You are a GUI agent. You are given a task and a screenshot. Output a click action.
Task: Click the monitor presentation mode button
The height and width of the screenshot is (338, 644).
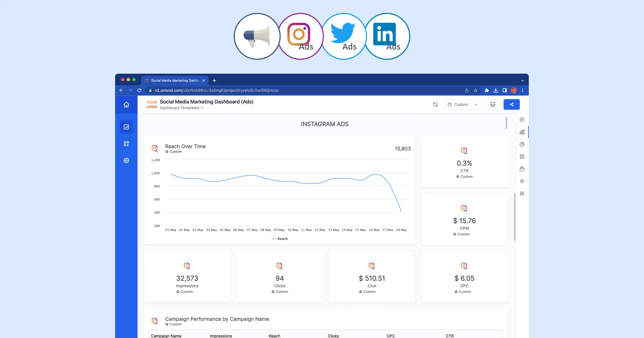[493, 104]
